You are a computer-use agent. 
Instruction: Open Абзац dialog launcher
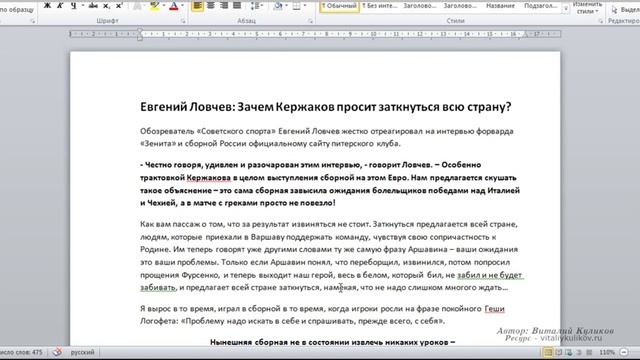[311, 21]
